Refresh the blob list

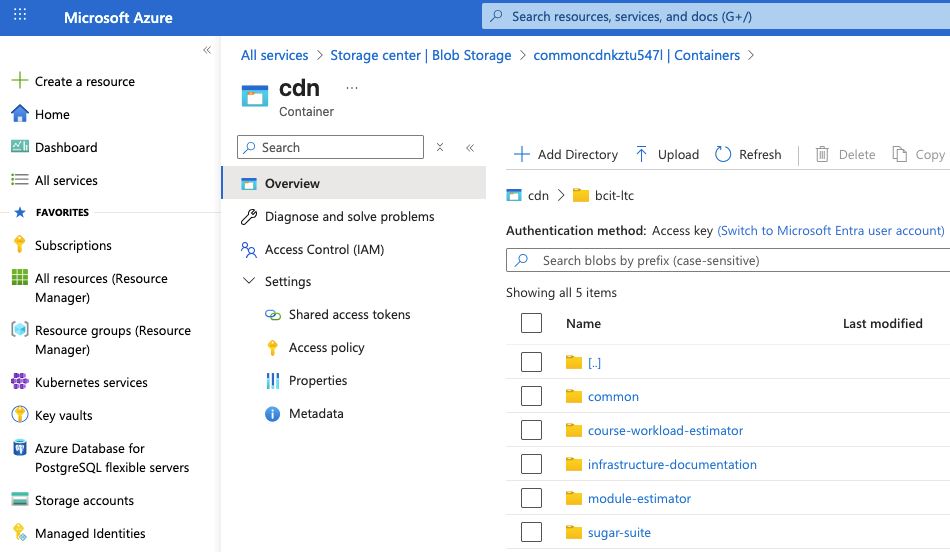coord(748,155)
